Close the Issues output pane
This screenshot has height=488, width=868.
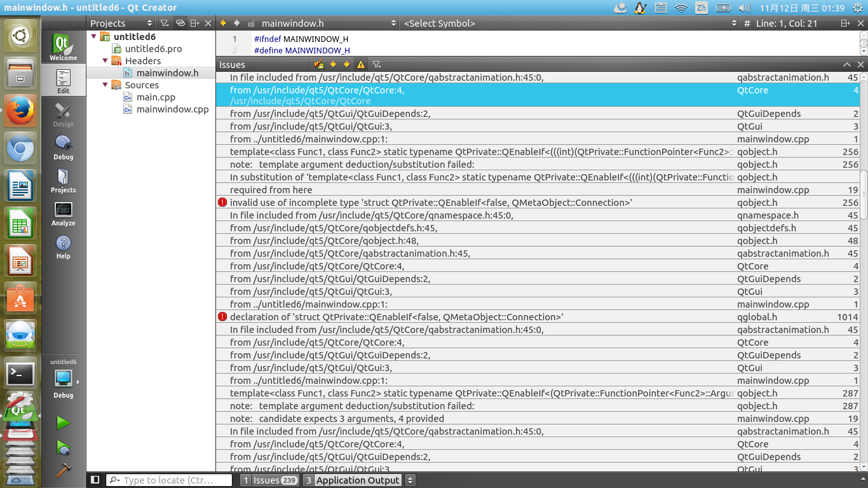click(x=861, y=65)
